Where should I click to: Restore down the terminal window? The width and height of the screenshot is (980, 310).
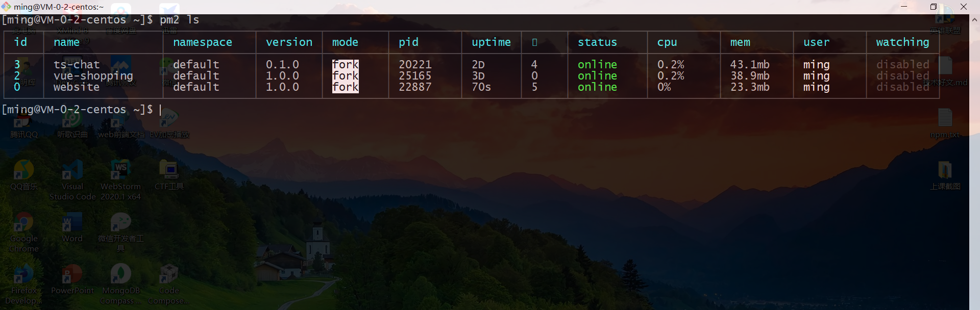coord(934,7)
